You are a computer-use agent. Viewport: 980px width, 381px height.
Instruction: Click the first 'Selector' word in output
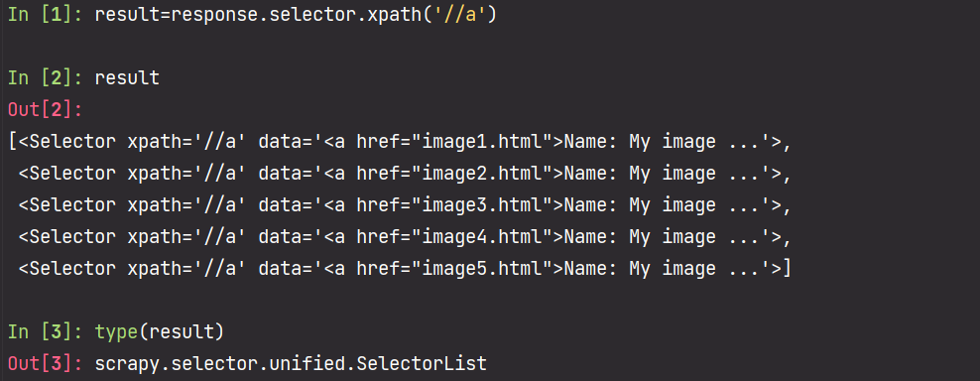tap(72, 142)
